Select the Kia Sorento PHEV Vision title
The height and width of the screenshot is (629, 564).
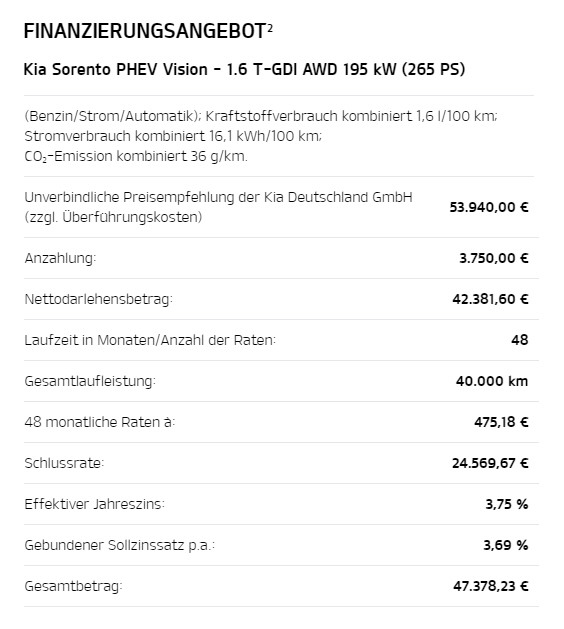244,69
